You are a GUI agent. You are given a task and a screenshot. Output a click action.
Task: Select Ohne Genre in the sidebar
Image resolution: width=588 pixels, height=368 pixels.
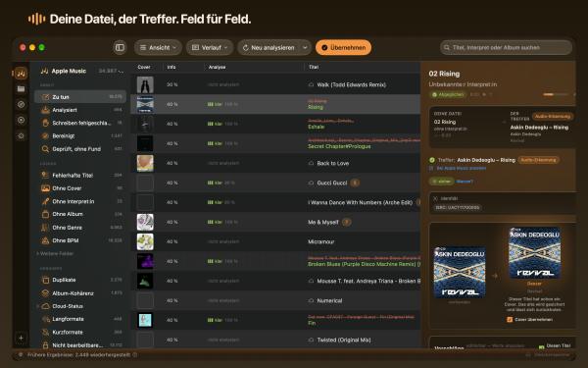[80, 228]
